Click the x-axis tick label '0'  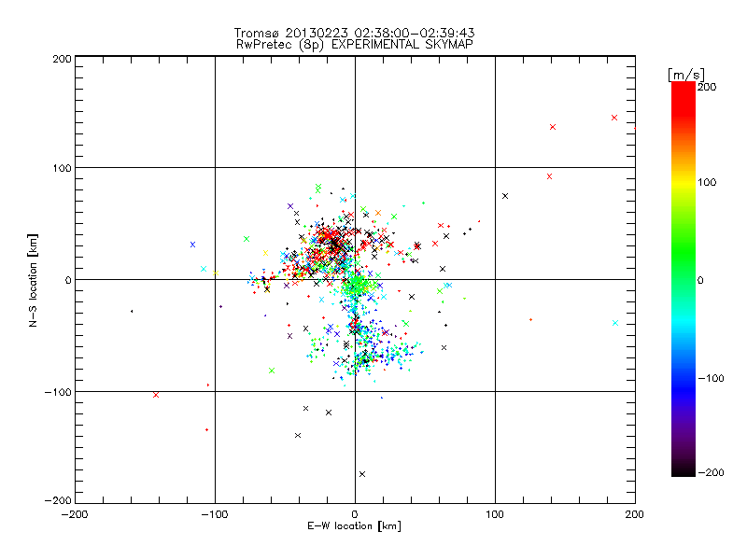(x=355, y=514)
